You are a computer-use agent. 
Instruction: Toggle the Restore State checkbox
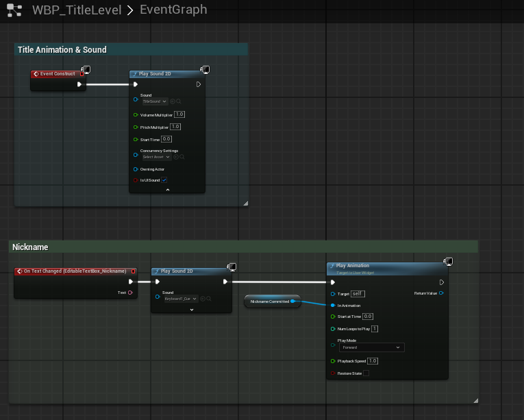(x=366, y=373)
